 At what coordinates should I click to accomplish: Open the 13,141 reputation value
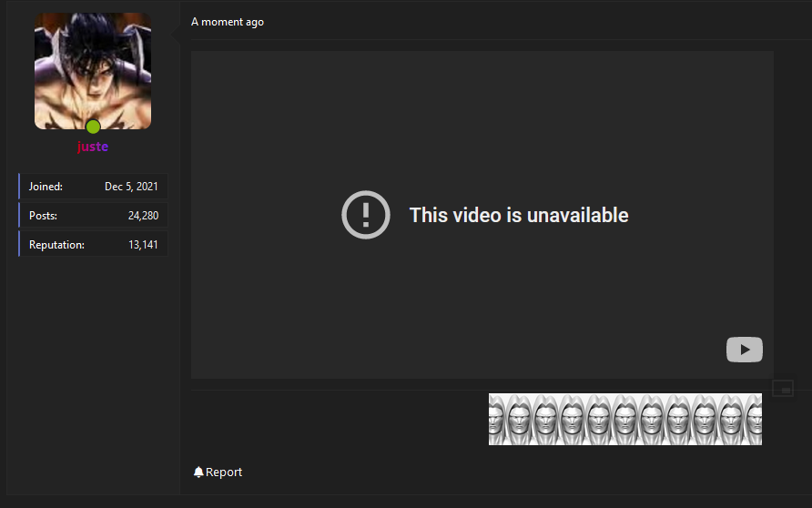tap(144, 244)
